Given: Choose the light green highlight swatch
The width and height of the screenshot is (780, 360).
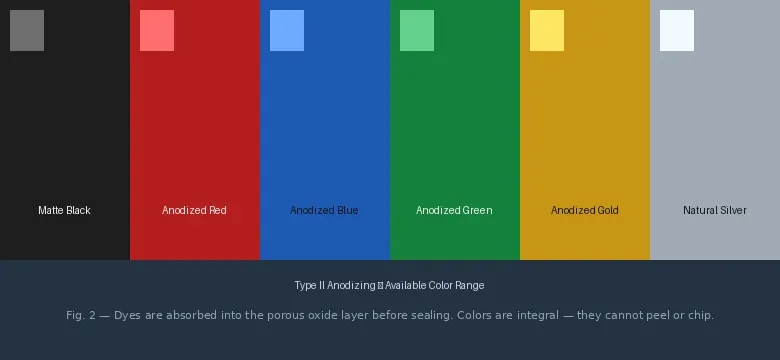Looking at the screenshot, I should point(417,30).
